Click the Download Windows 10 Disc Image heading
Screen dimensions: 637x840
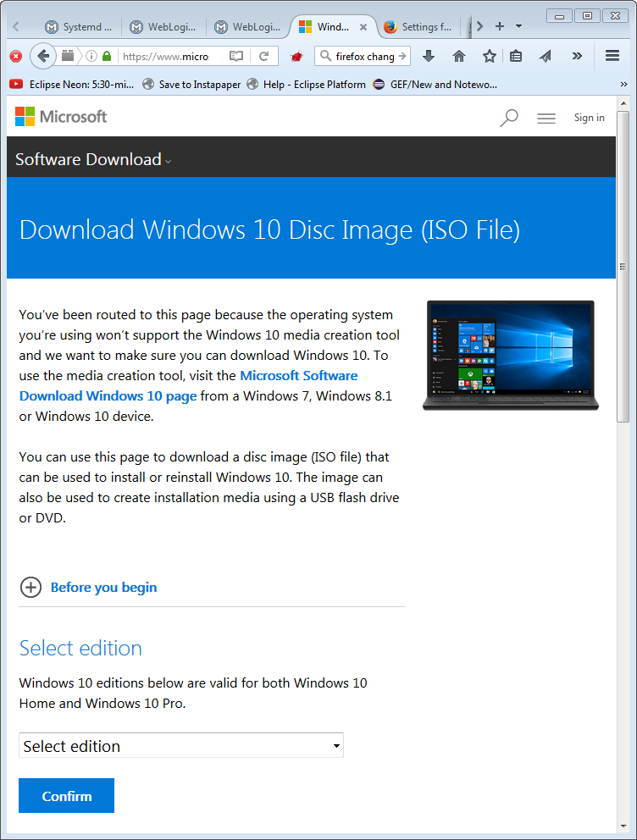[x=269, y=229]
